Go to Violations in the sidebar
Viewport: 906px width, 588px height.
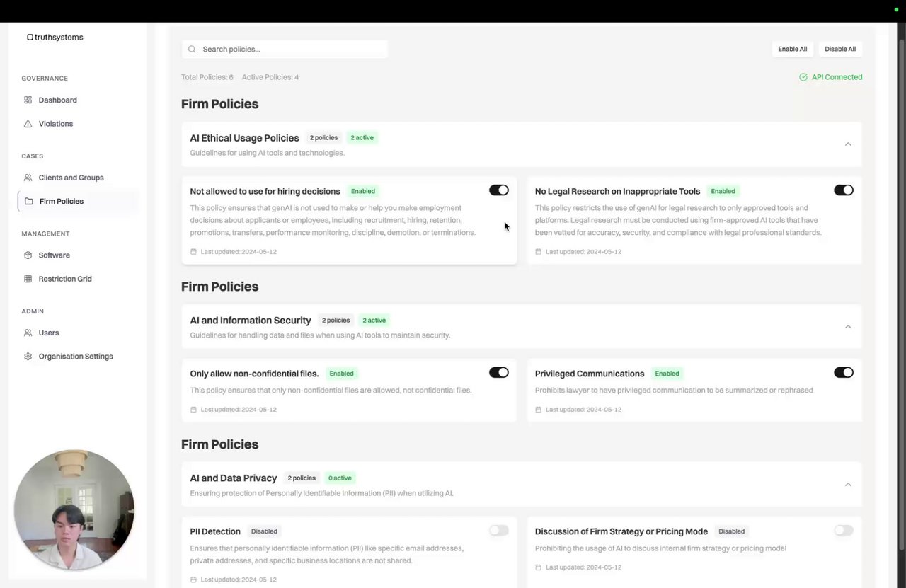click(55, 124)
